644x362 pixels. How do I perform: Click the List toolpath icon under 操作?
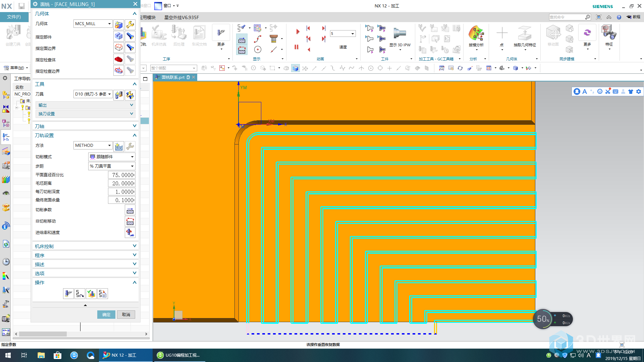[x=103, y=294]
